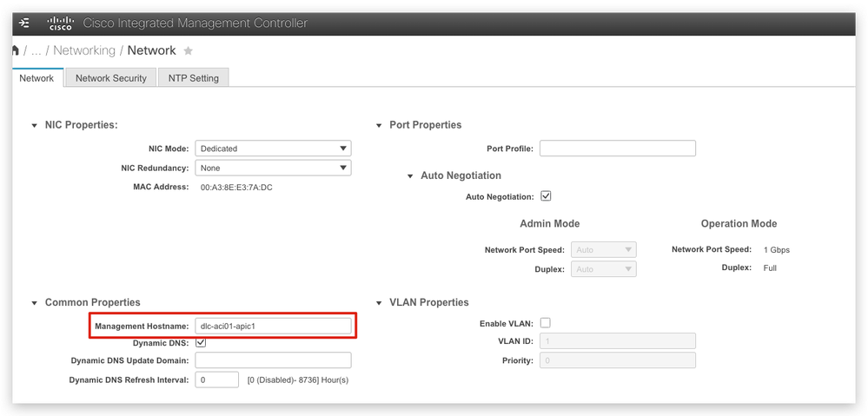Click the Management Hostname field

click(x=274, y=326)
